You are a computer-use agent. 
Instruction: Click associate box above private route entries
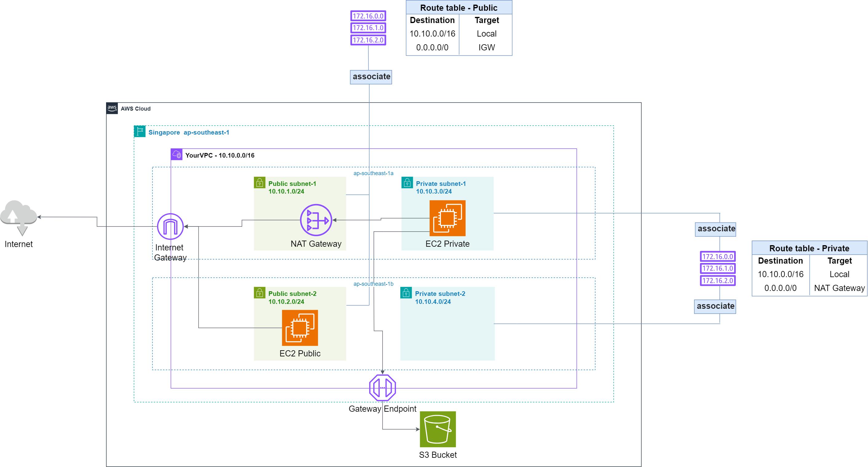[715, 229]
